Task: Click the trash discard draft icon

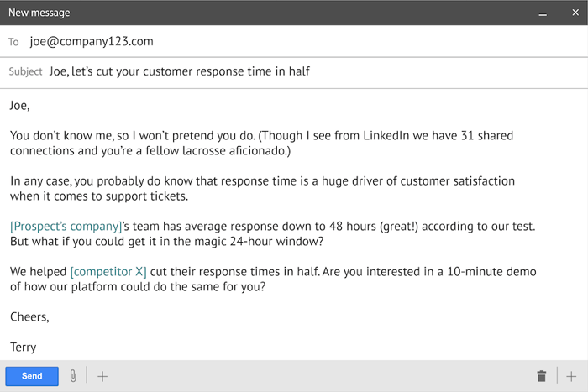Action: coord(542,376)
